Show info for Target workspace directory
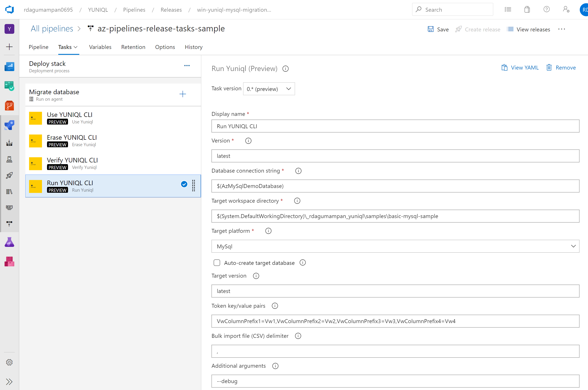The height and width of the screenshot is (390, 588). tap(297, 201)
